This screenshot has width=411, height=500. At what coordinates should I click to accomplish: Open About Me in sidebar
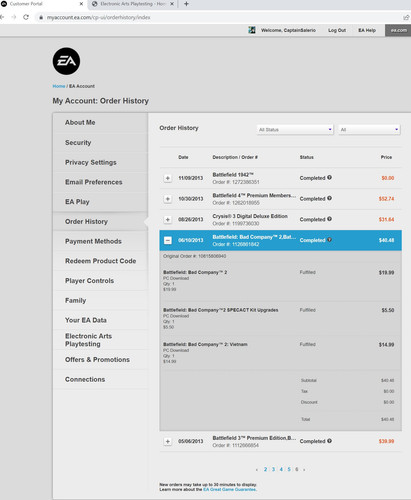coord(100,123)
